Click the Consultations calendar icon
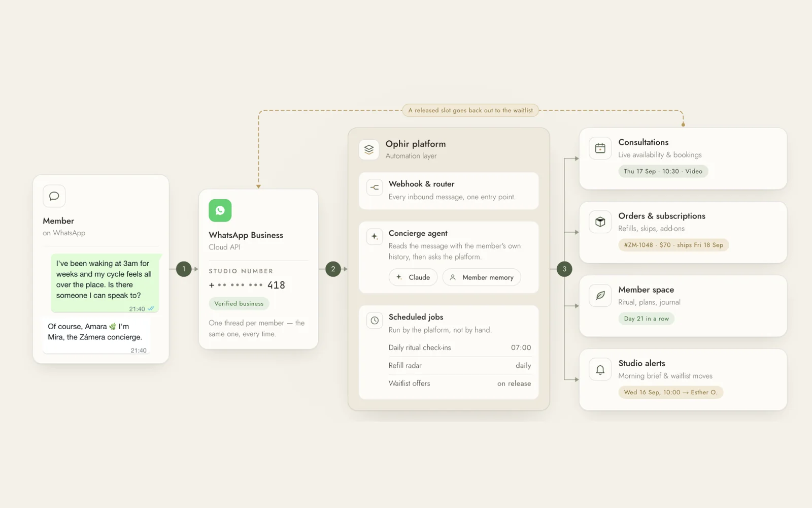Screen dimensions: 812x508 pyautogui.click(x=600, y=148)
